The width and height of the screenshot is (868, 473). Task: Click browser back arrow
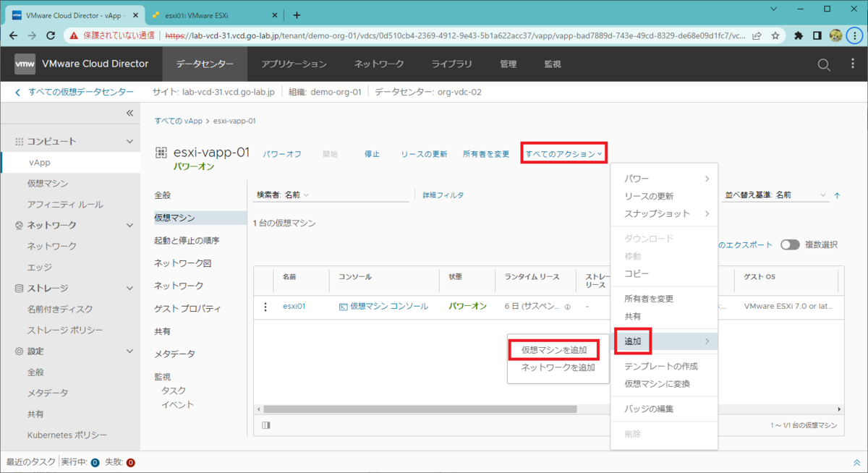(14, 35)
